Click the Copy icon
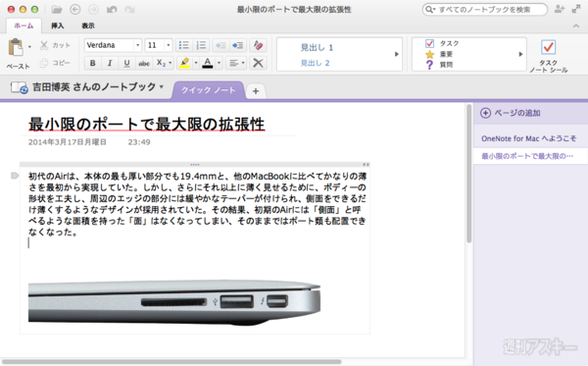 tap(44, 63)
